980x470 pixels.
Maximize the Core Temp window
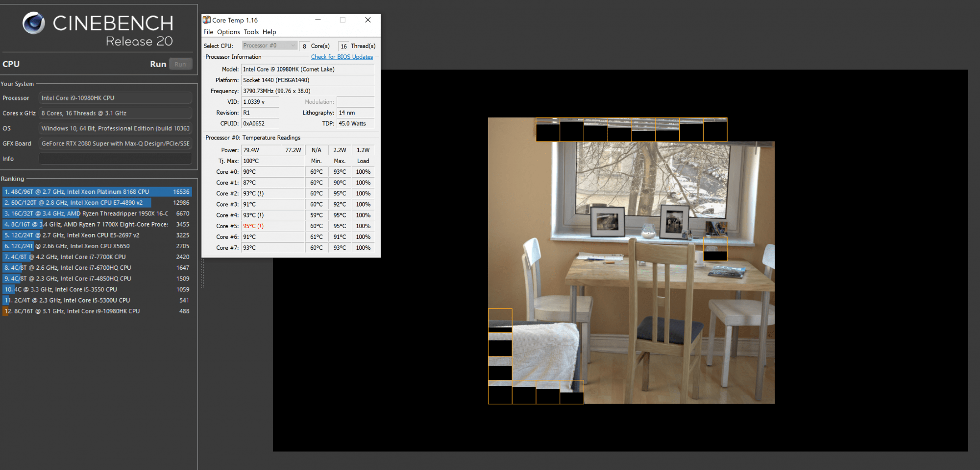[x=343, y=20]
